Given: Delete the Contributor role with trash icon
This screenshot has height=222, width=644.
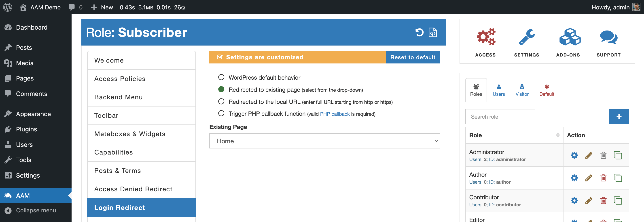Looking at the screenshot, I should tap(603, 201).
